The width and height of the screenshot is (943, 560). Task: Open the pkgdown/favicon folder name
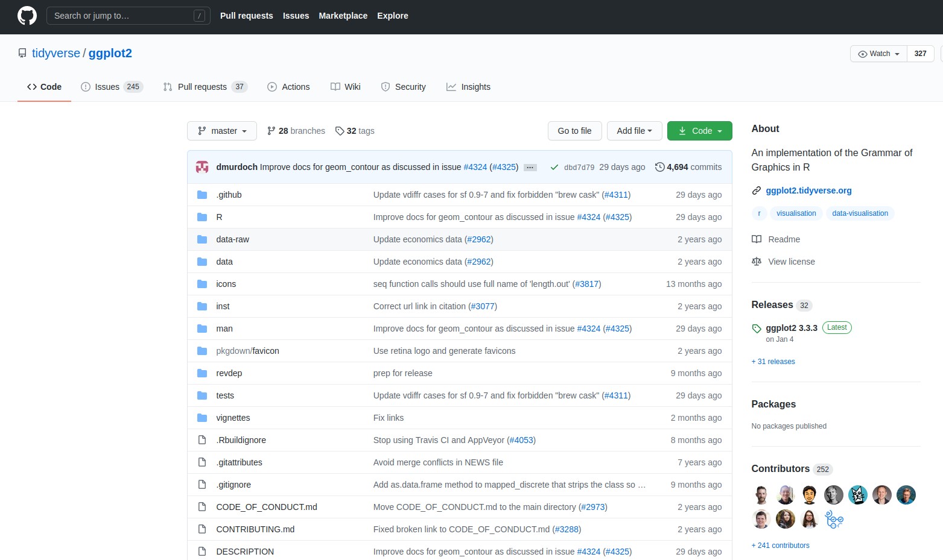247,351
